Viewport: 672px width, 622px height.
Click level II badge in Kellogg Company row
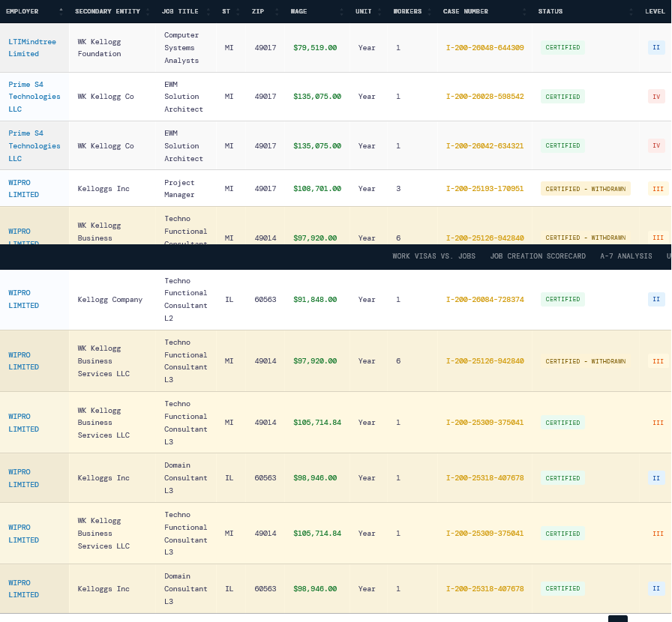(656, 300)
